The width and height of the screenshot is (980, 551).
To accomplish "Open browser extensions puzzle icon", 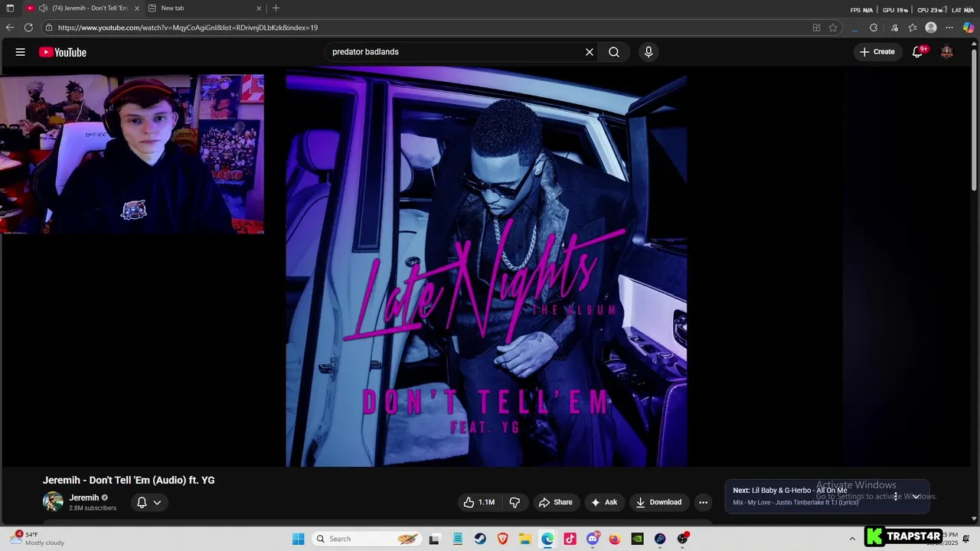I will pos(874,28).
